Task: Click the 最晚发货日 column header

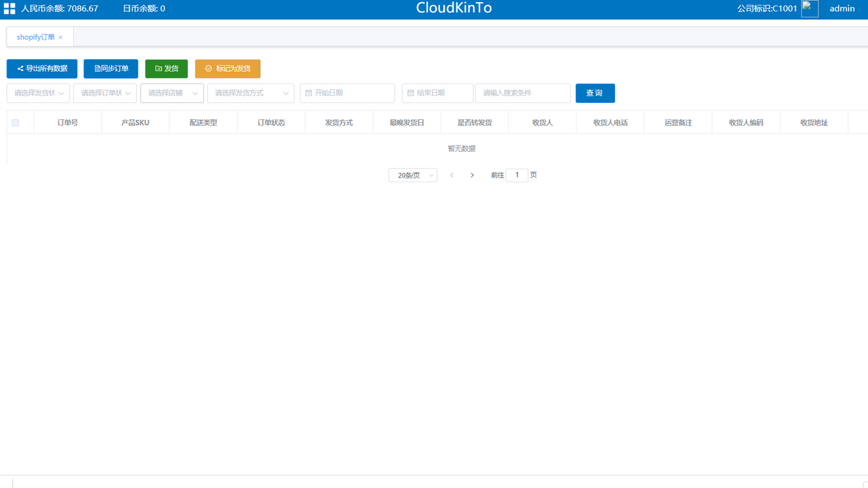Action: point(407,123)
